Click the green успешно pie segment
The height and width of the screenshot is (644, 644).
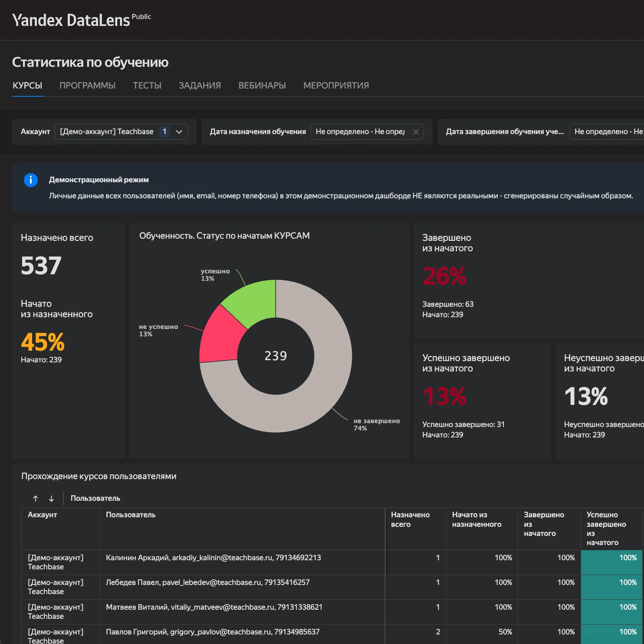pyautogui.click(x=253, y=302)
